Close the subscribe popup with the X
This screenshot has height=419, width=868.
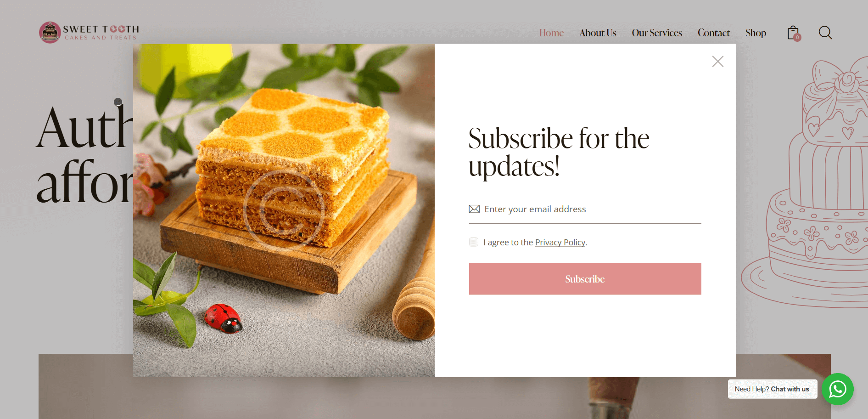pos(718,61)
